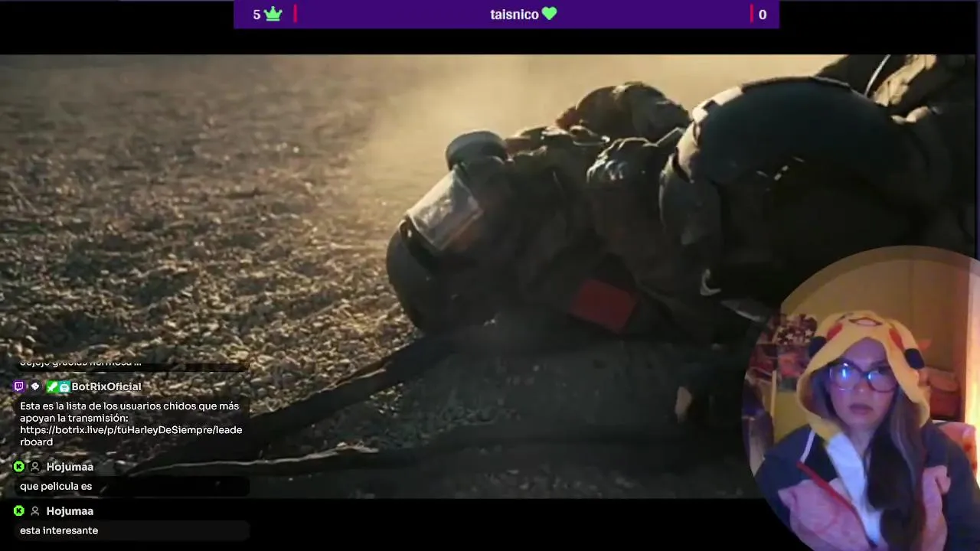Click the chat message 'esta interesante'
This screenshot has height=551, width=980.
coord(59,530)
